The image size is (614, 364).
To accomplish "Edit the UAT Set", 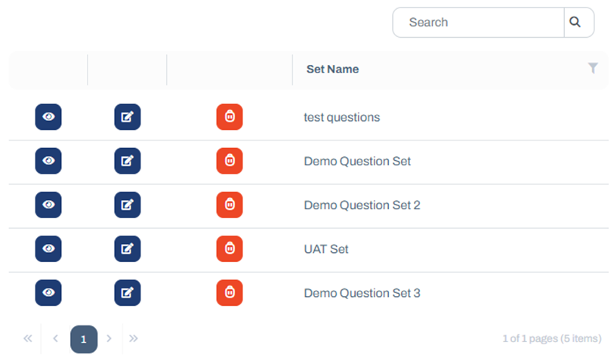I will coord(128,248).
